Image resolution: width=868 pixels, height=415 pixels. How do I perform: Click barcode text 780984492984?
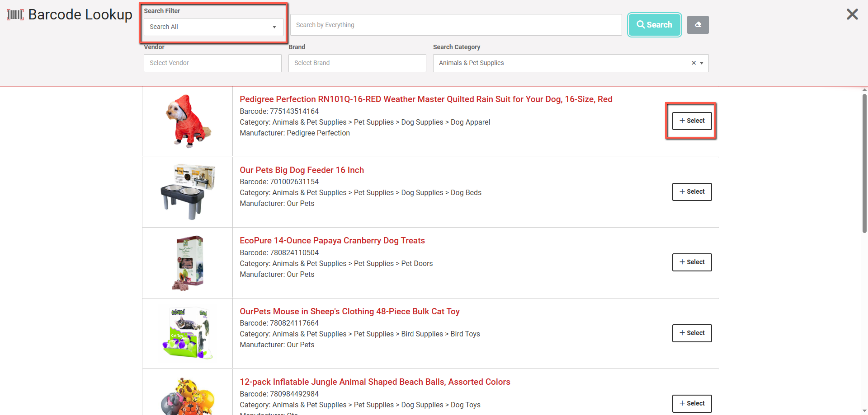(x=294, y=394)
